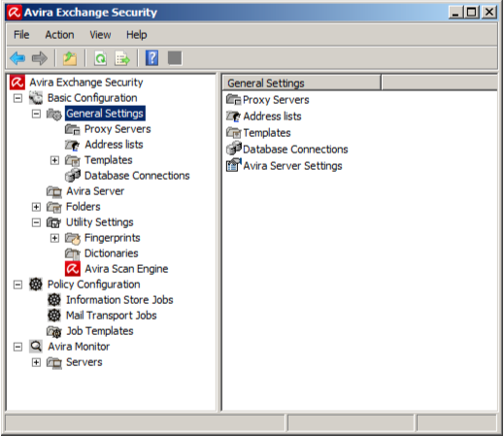Click the Proxy Servers icon in right pane
Viewport: 504px width, 436px height.
(233, 99)
